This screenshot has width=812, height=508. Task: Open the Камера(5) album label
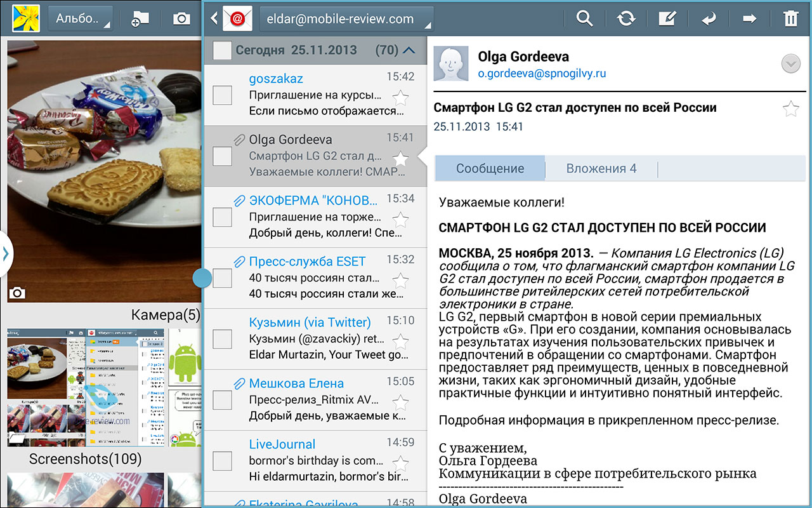click(x=166, y=315)
